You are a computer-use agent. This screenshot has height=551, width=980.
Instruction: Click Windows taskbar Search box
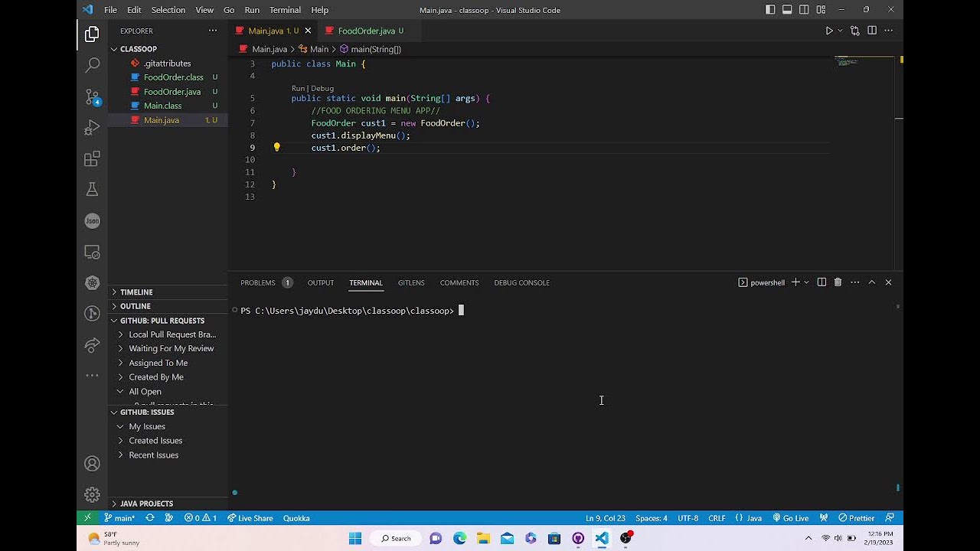pyautogui.click(x=396, y=539)
